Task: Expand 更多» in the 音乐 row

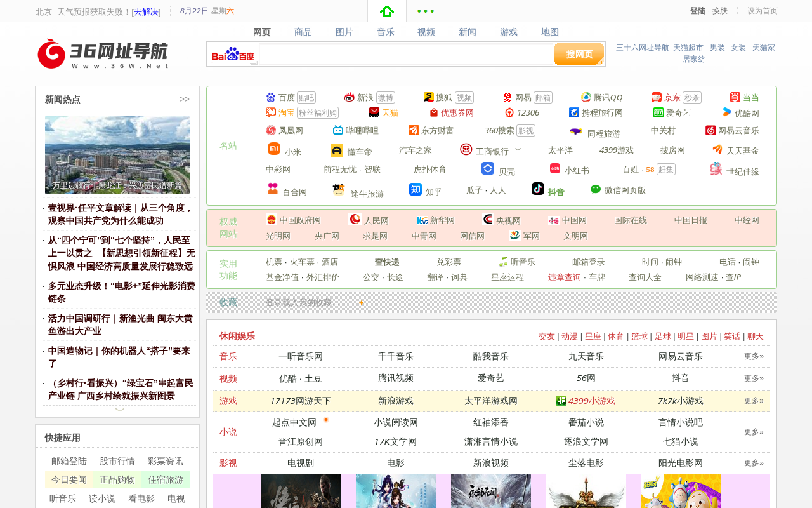Action: (x=754, y=357)
